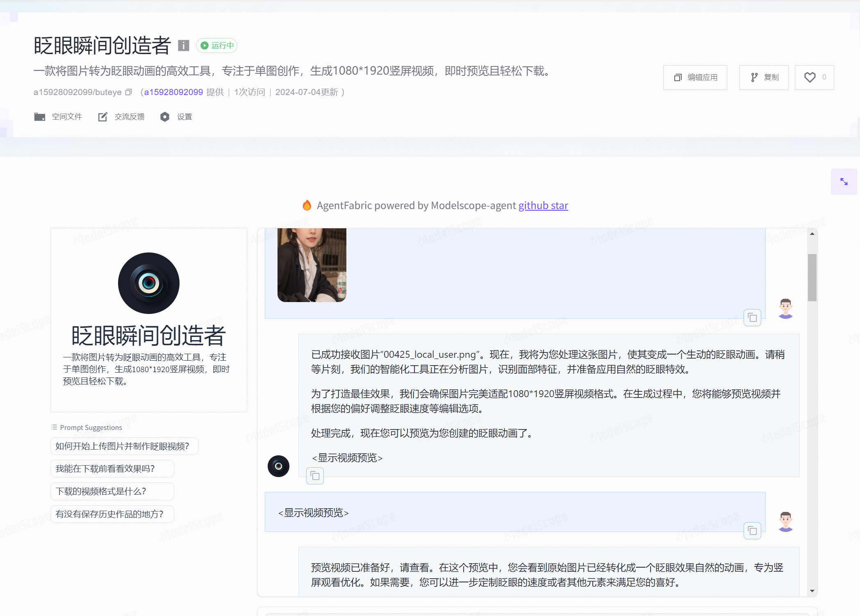860x616 pixels.
Task: Click the user avatar beside <显示视频预览>
Action: point(785,522)
